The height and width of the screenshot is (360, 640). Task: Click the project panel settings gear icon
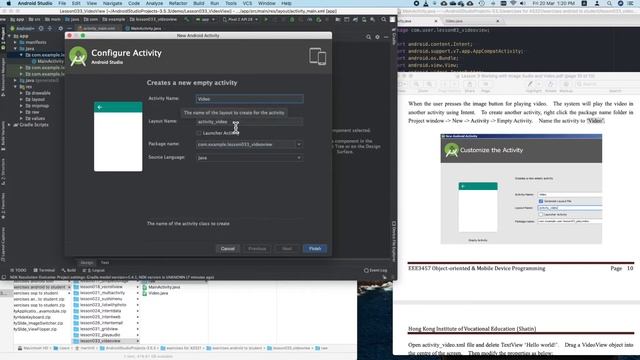point(61,29)
